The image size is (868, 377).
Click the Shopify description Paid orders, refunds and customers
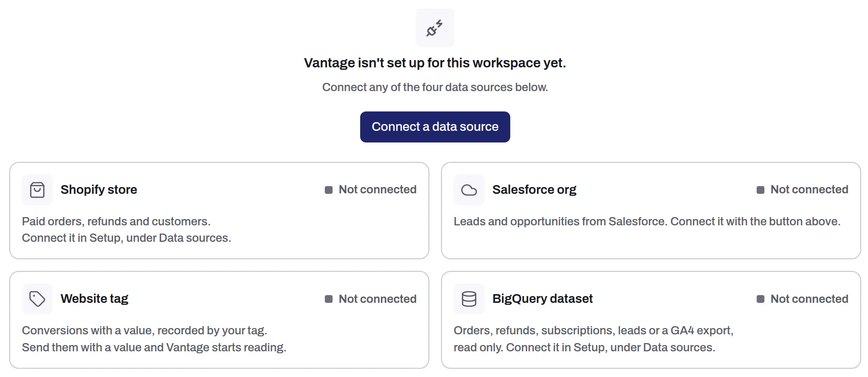[x=116, y=221]
